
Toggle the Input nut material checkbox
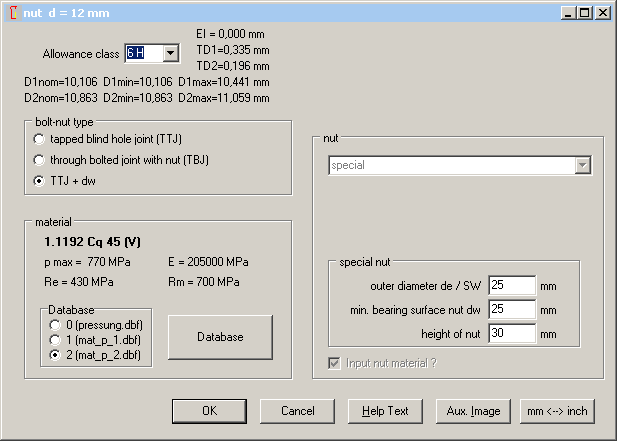pyautogui.click(x=333, y=361)
